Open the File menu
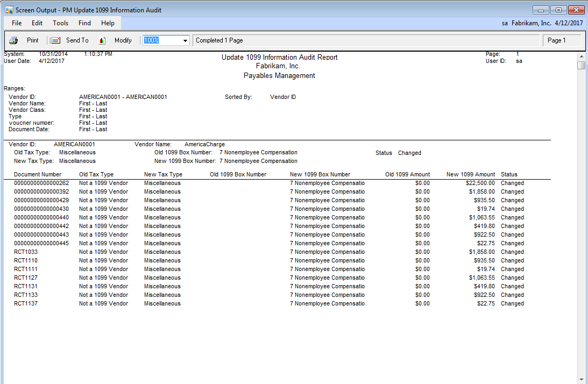Screen dimensions: 588x384 click(17, 23)
